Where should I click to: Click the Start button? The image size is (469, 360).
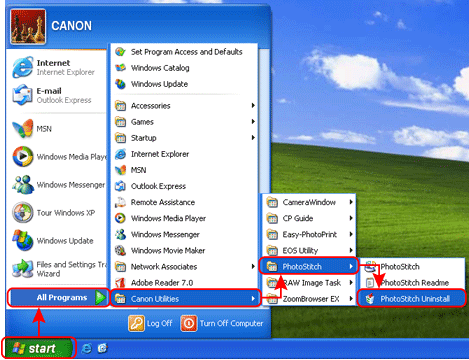pyautogui.click(x=39, y=348)
